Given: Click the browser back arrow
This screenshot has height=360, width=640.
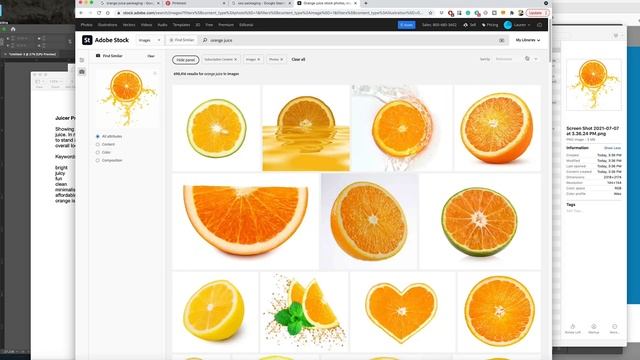Looking at the screenshot, I should (81, 13).
